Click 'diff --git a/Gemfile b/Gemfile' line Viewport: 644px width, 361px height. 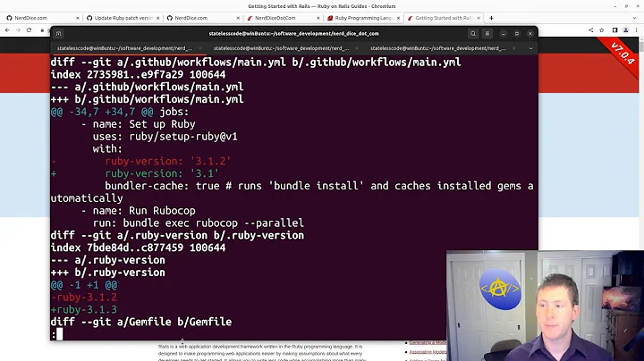141,322
